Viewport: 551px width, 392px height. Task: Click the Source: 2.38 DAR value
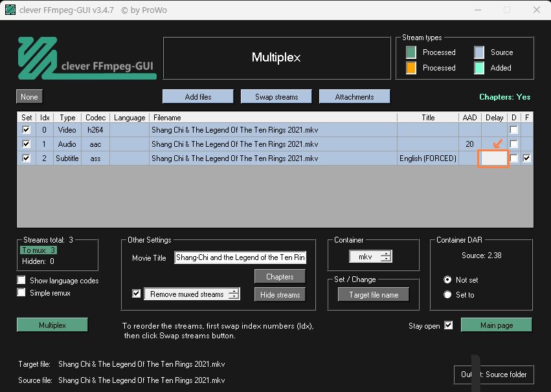(482, 256)
